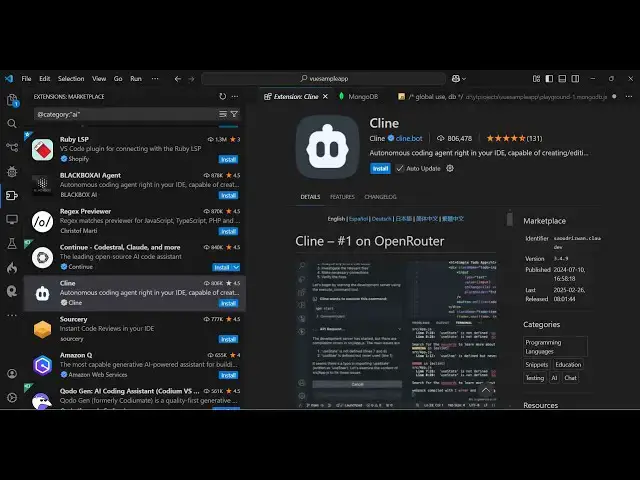Install the Regex Previewer extension
The width and height of the screenshot is (640, 480).
point(228,231)
